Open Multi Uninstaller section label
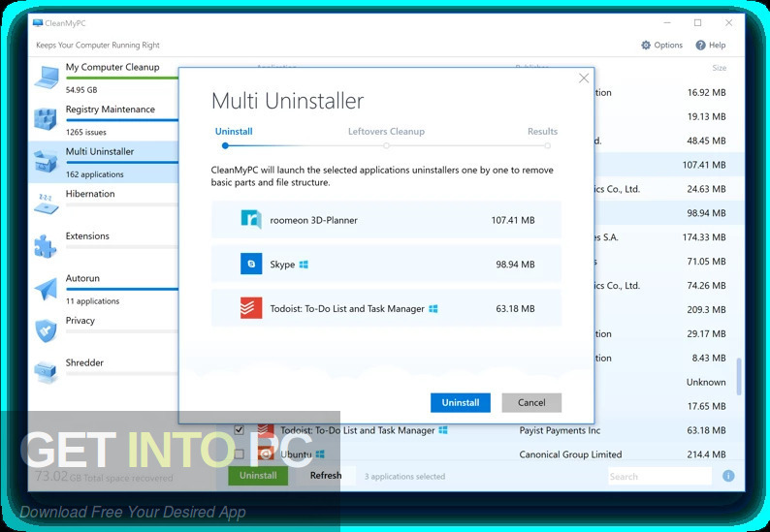Image resolution: width=770 pixels, height=532 pixels. click(x=100, y=151)
